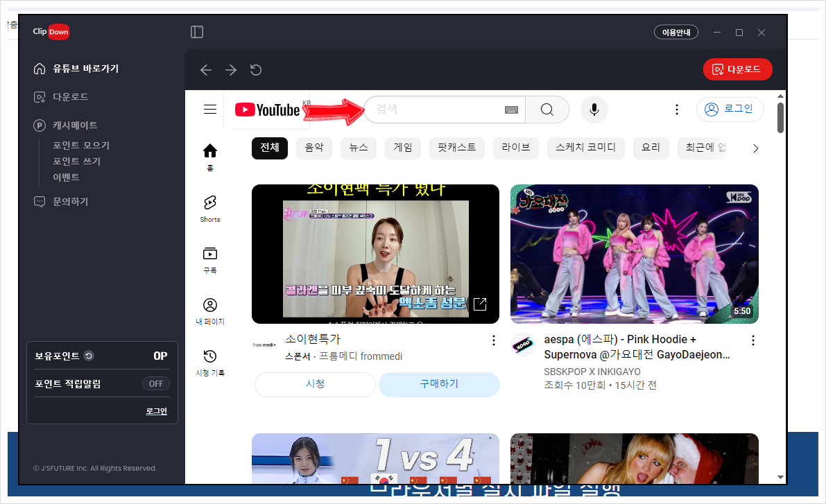Click the Clip Down app logo
Image resolution: width=826 pixels, height=504 pixels.
coord(51,32)
